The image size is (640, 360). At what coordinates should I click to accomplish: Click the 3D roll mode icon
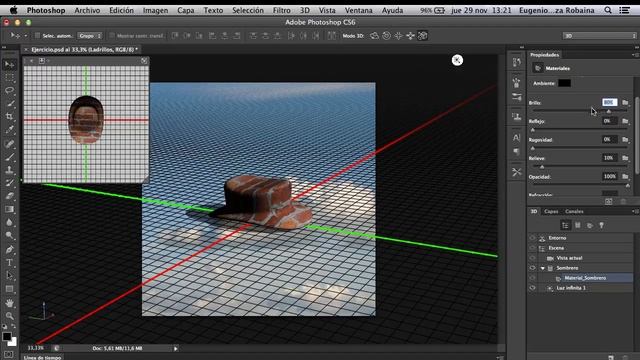pos(386,36)
